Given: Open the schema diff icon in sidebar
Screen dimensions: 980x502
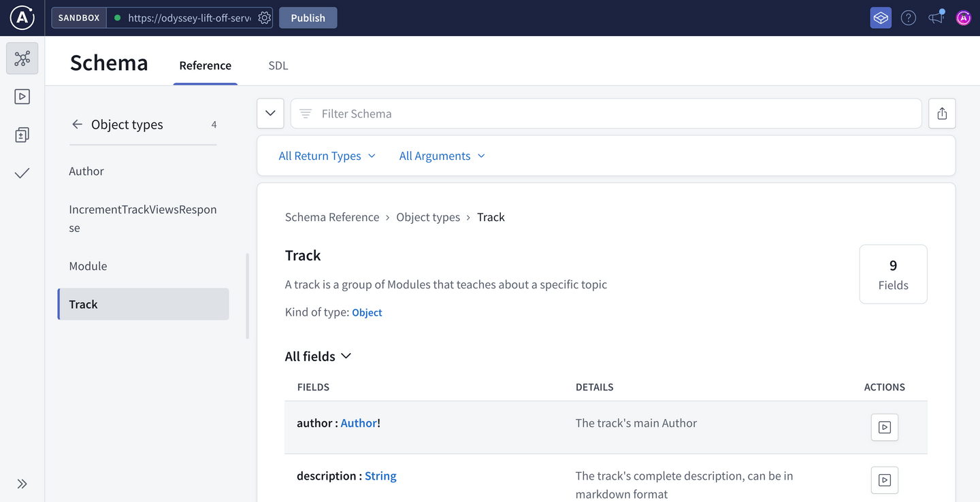Looking at the screenshot, I should click(22, 135).
